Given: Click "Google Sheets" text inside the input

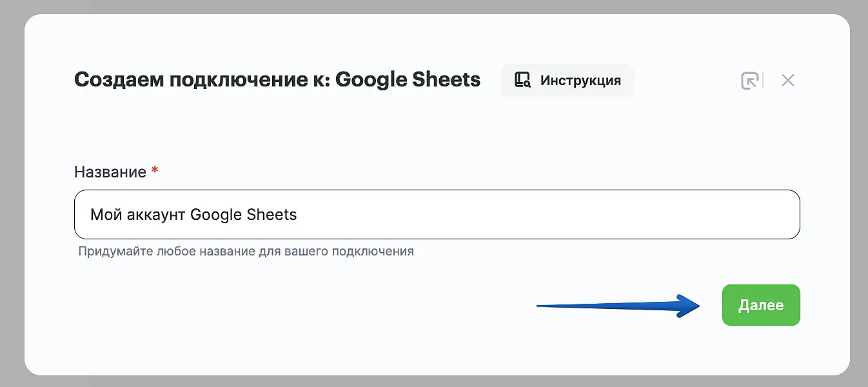Looking at the screenshot, I should [x=244, y=215].
